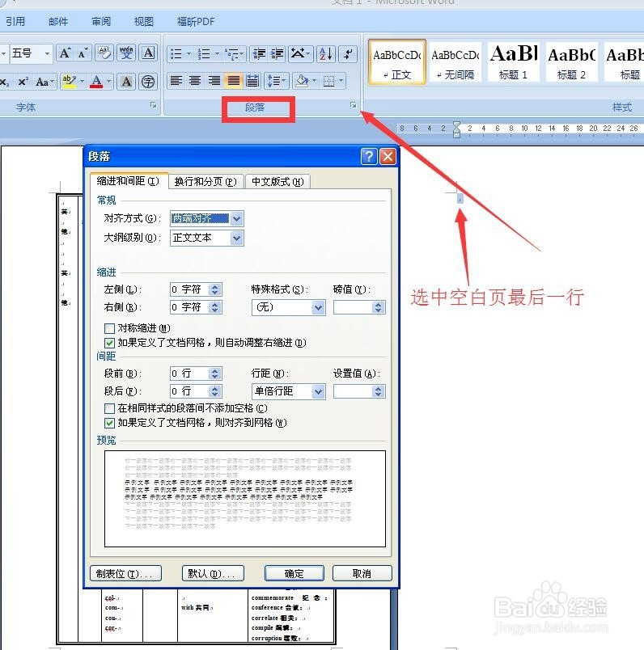
Task: Open the 邮件 ribbon tab
Action: point(58,21)
